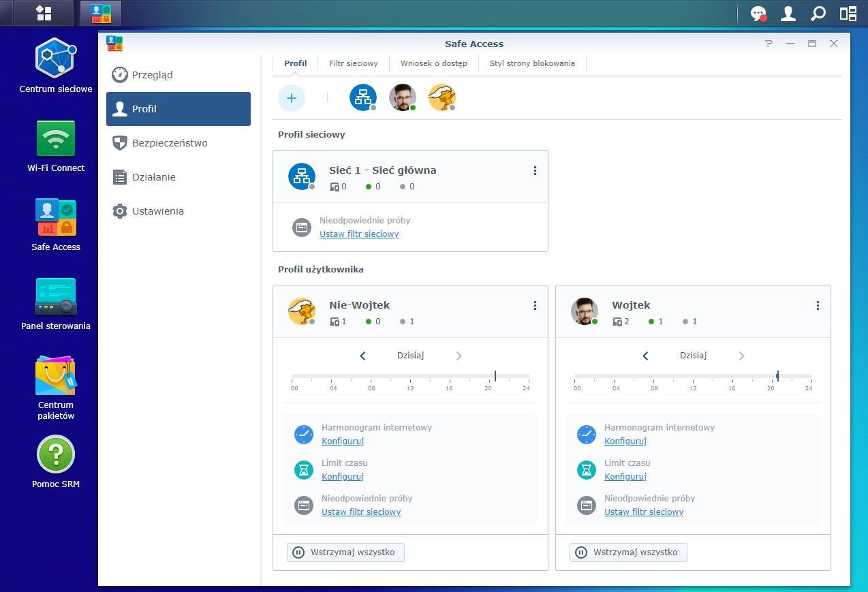Screen dimensions: 868x592
Task: Open Safe Access desktop shortcut
Action: click(x=56, y=217)
